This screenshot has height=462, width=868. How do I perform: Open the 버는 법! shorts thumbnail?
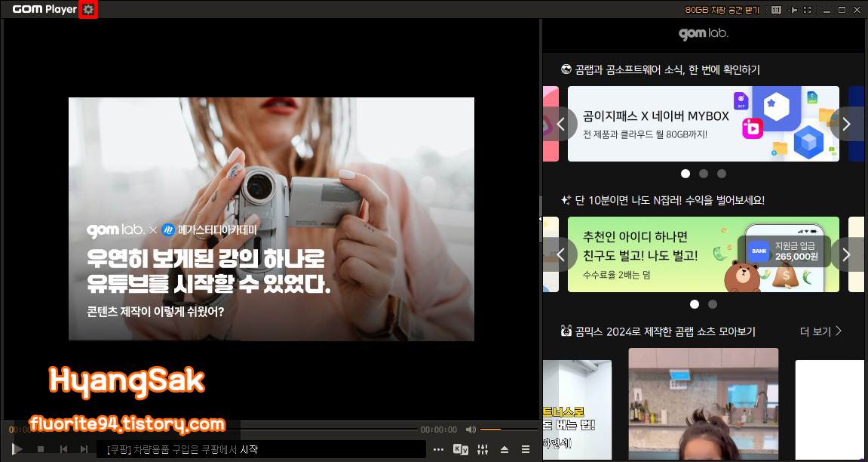(x=578, y=410)
